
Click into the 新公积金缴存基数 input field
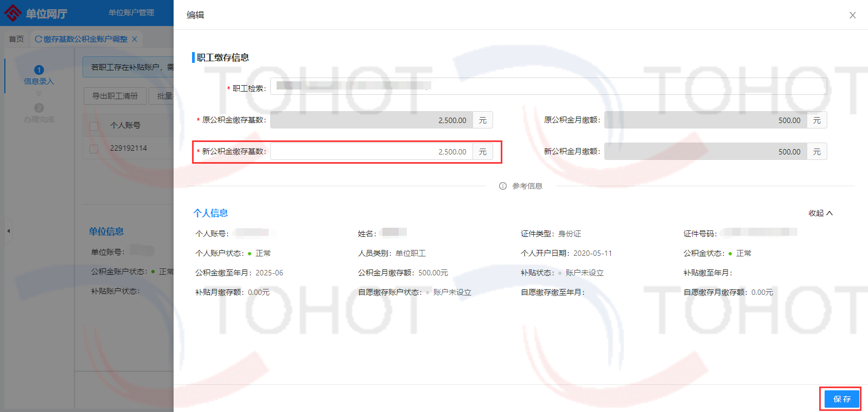(372, 152)
